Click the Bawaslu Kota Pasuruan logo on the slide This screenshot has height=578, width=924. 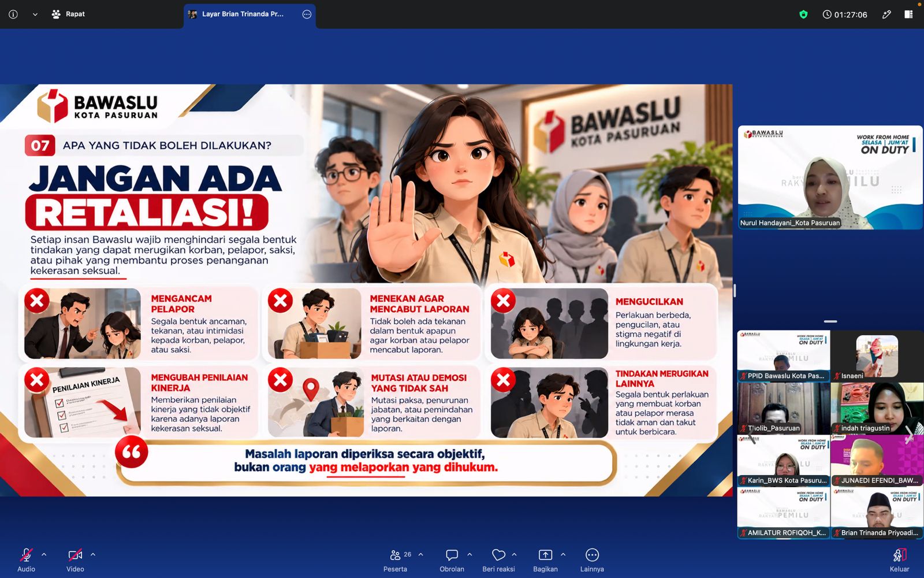click(98, 106)
